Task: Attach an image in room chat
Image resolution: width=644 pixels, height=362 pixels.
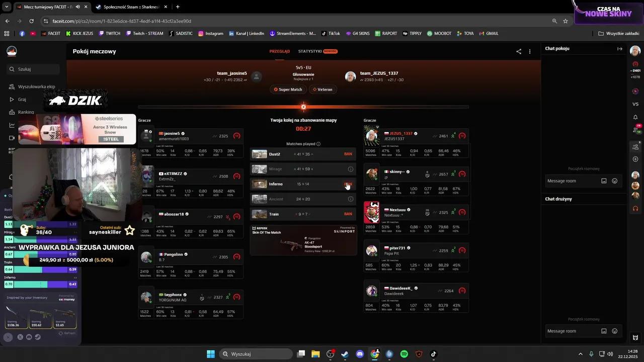Action: [604, 181]
